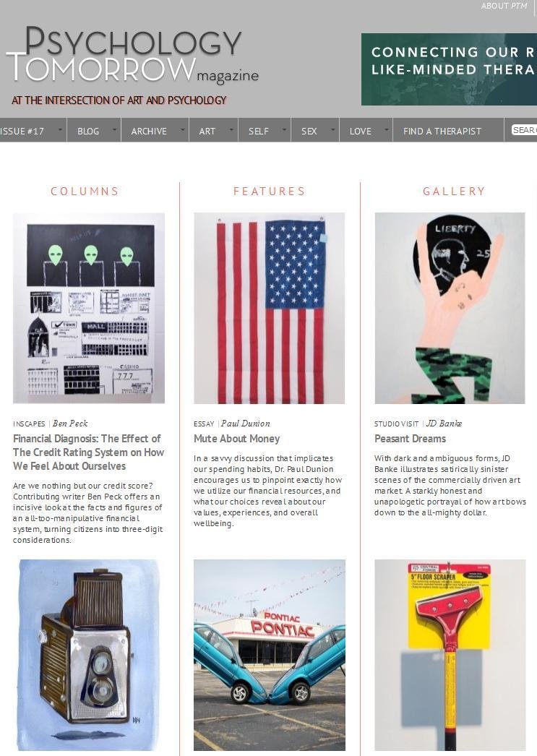Open the floor scraper image thumbnail
Screen dimensions: 537x756
tap(450, 656)
